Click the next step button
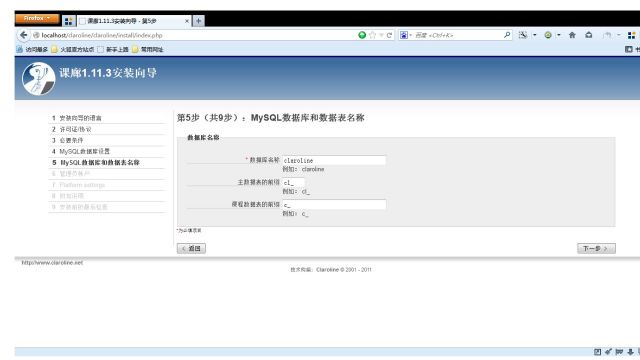640x360 pixels. coord(596,248)
